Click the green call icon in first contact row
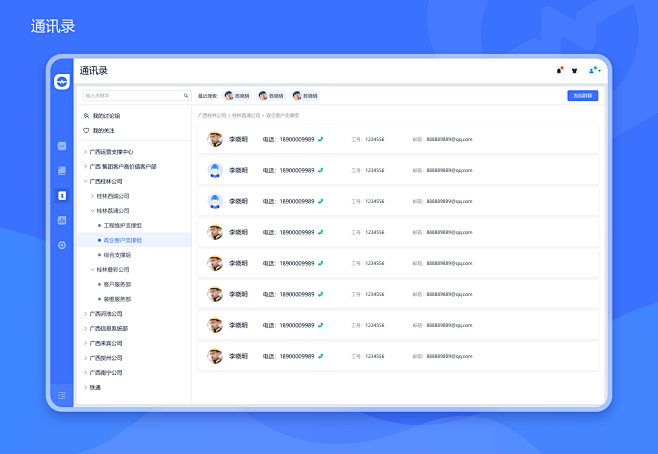Screen dimensions: 658x454 (x=321, y=139)
